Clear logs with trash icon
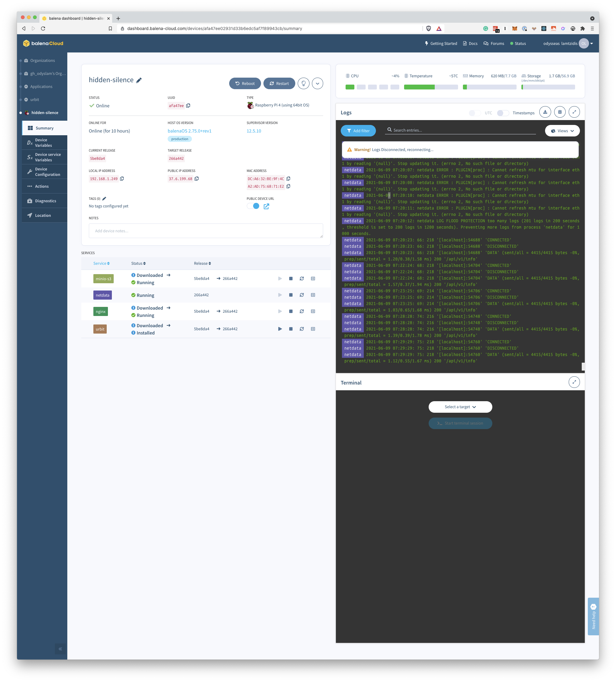This screenshot has width=616, height=682. pos(560,112)
